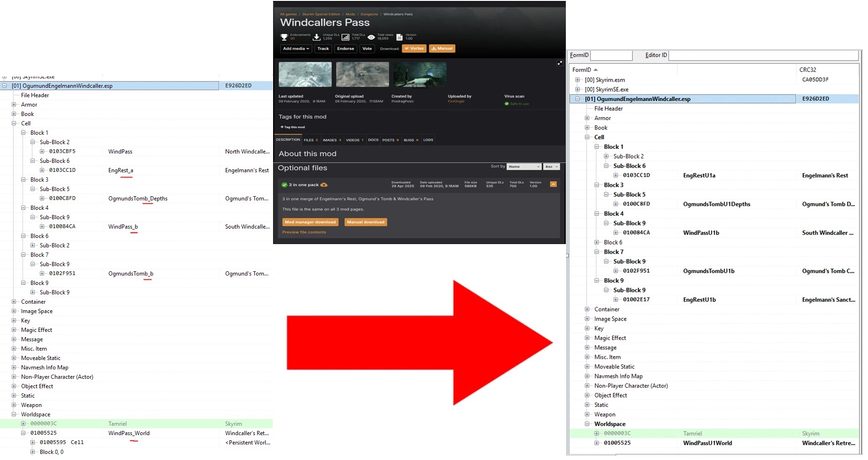Expand record 0103CC1D EngRestU1a in right tree

(x=616, y=175)
